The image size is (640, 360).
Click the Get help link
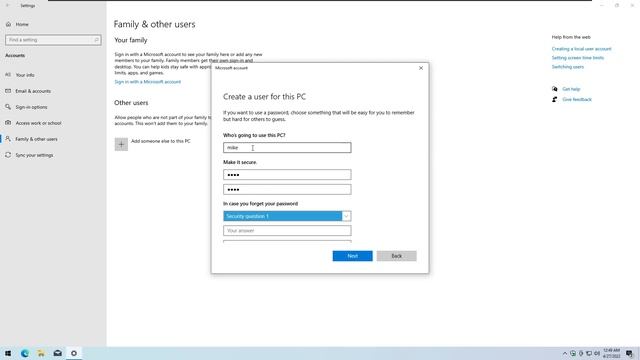[x=571, y=89]
